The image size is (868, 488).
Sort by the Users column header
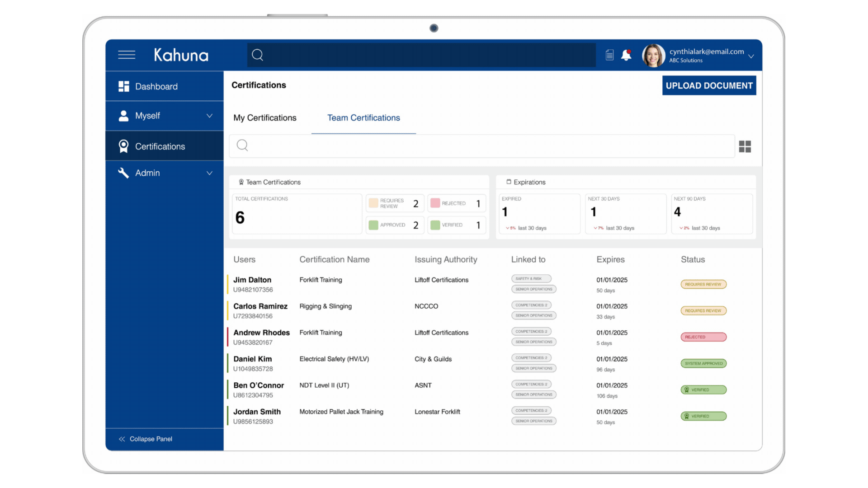[245, 259]
